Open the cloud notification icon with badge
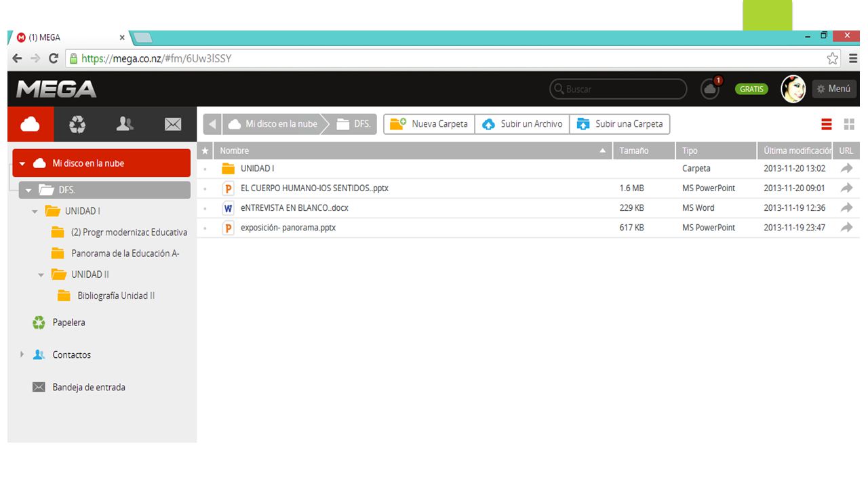The image size is (868, 488). pos(710,88)
